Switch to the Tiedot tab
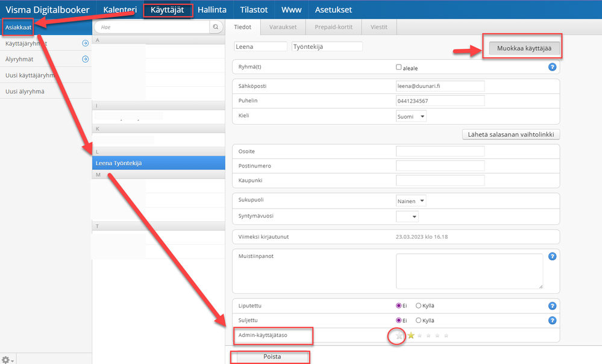Viewport: 602px width, 364px height. pyautogui.click(x=243, y=27)
